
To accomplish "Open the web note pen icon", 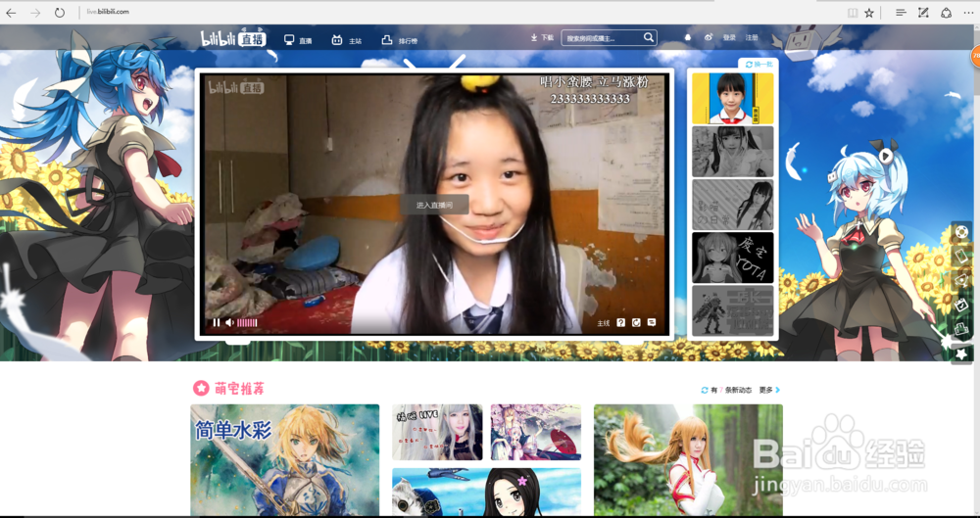I will 923,13.
